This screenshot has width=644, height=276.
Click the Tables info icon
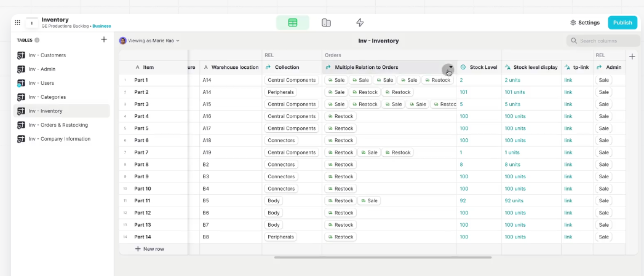point(37,40)
